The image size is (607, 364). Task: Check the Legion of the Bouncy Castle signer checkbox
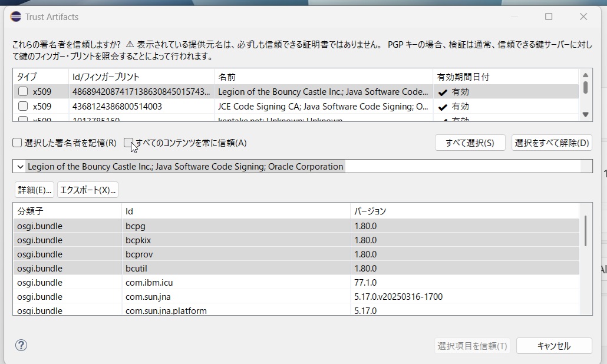point(23,92)
